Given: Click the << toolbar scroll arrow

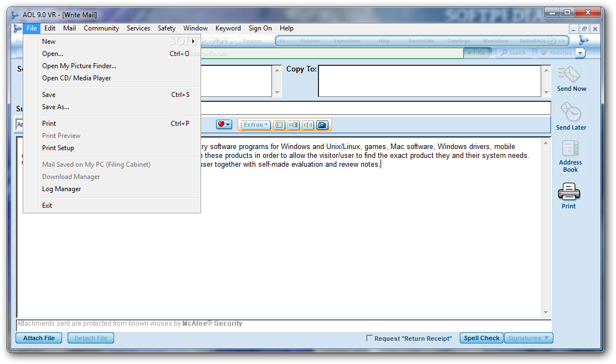Looking at the screenshot, I should pyautogui.click(x=283, y=41).
